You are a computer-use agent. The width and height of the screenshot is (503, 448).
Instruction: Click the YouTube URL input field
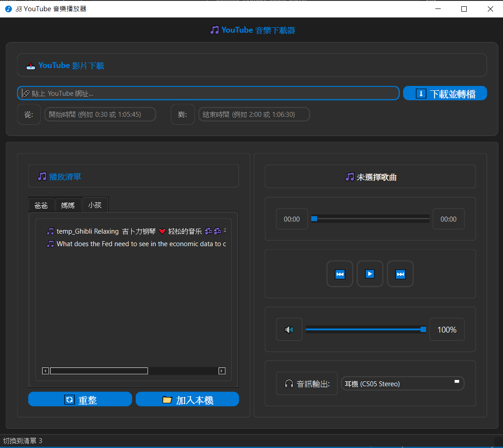tap(208, 93)
